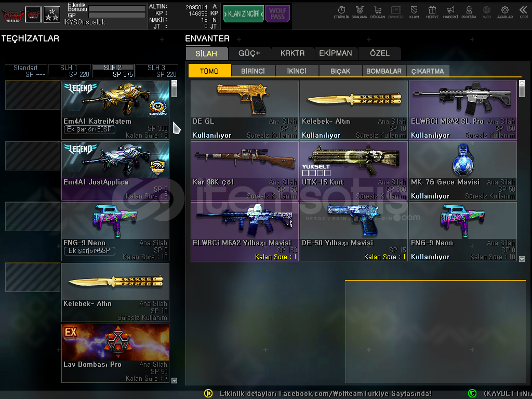This screenshot has height=399, width=532.
Task: Open the Ayarlar settings gear
Action: (505, 12)
